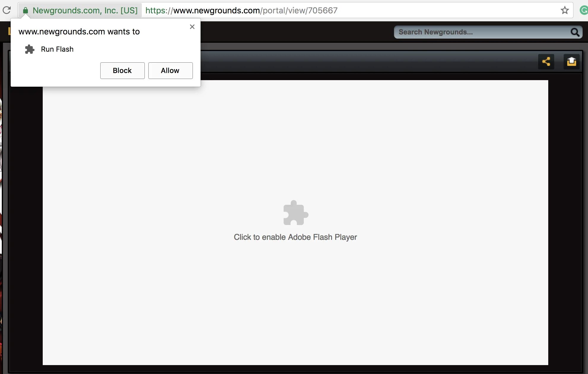The image size is (588, 374).
Task: Dismiss the Flash permission popup
Action: [x=192, y=27]
